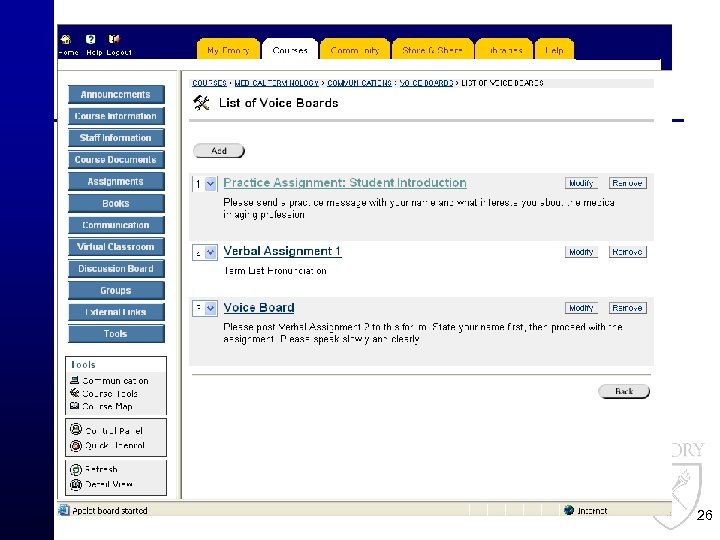The image size is (720, 540).
Task: Click the Quick Unenroll icon
Action: tap(76, 445)
